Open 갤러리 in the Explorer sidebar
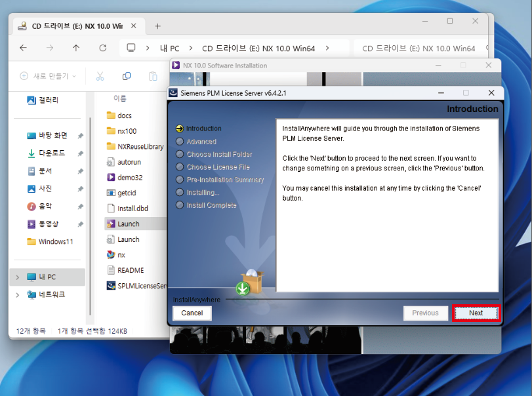532x396 pixels. [x=43, y=100]
